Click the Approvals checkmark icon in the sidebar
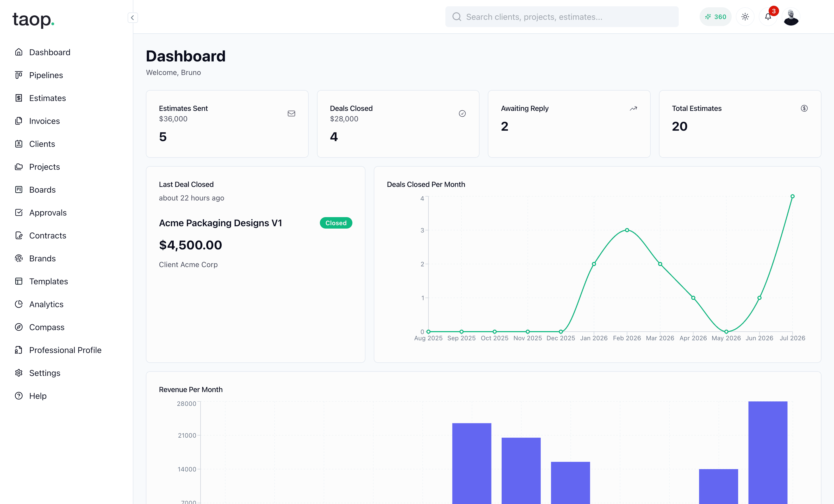This screenshot has height=504, width=834. (18, 212)
